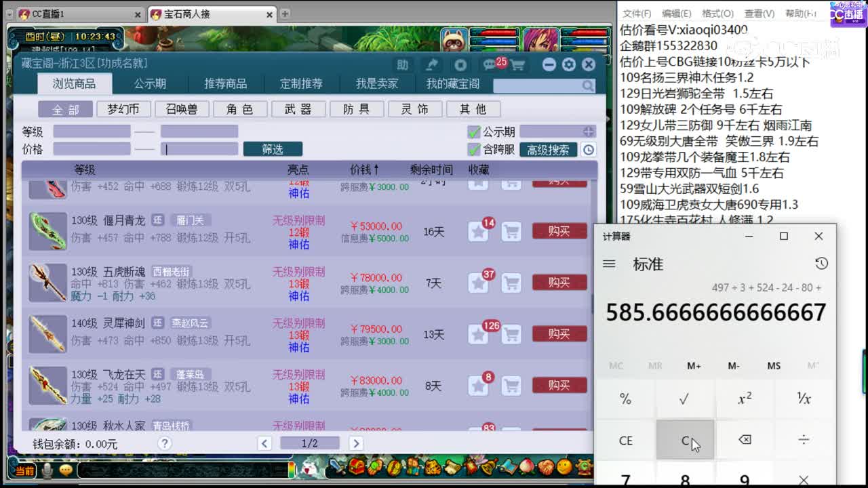This screenshot has width=868, height=488.
Task: Open Notepad's 格式(O) menu
Action: [718, 14]
